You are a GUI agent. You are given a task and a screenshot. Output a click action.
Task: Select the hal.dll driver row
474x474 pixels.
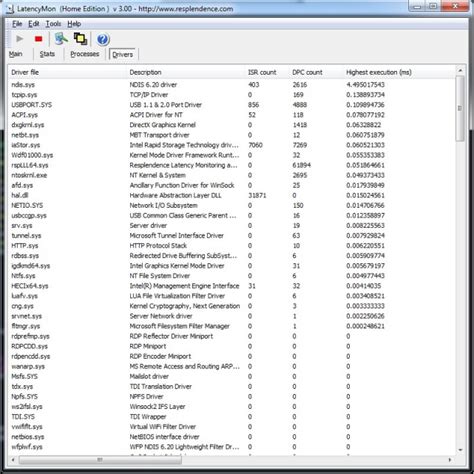click(x=231, y=195)
